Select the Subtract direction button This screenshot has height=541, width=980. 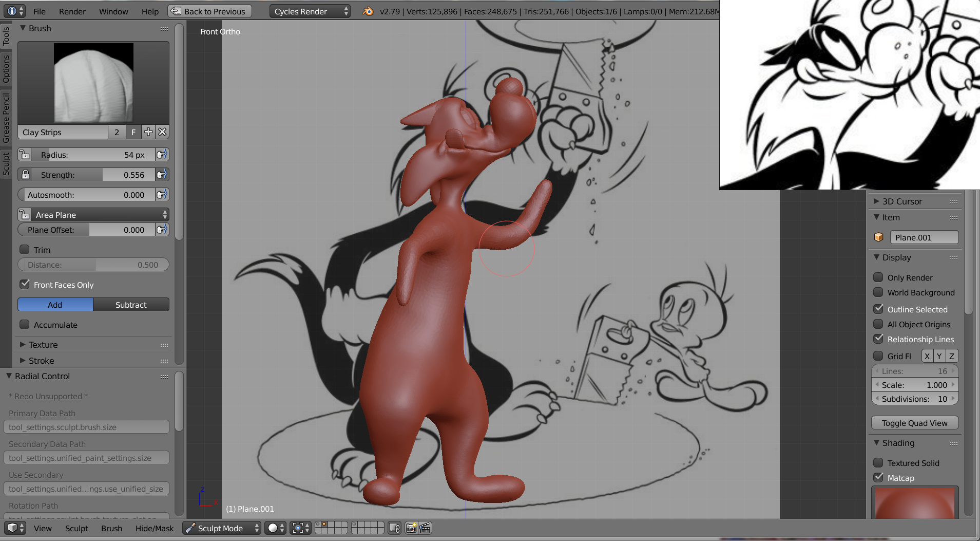coord(131,305)
